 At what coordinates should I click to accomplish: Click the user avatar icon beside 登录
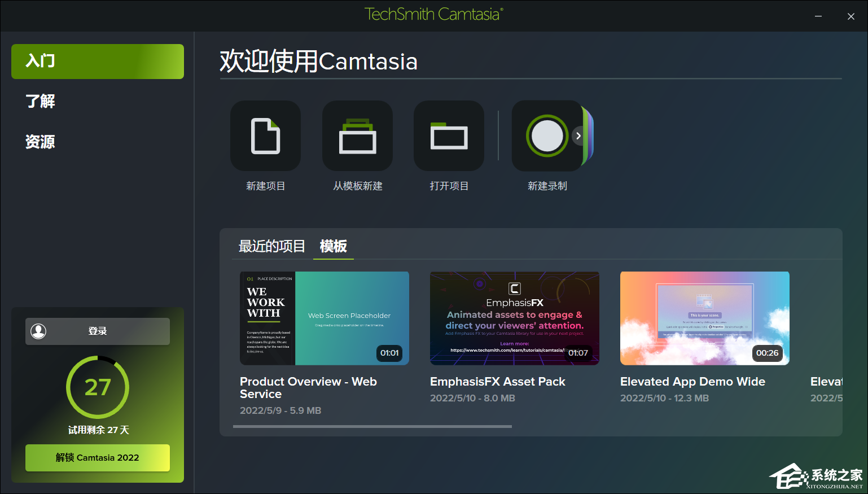tap(38, 331)
